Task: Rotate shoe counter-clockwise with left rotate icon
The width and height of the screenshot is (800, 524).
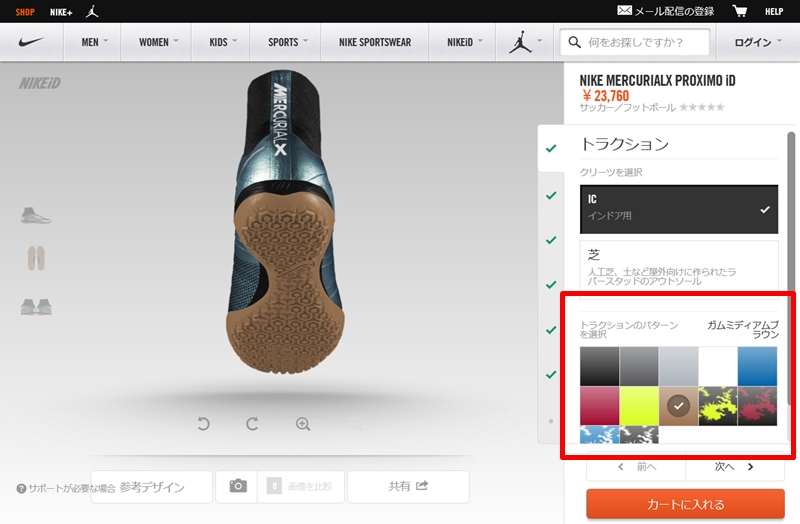Action: (x=204, y=424)
